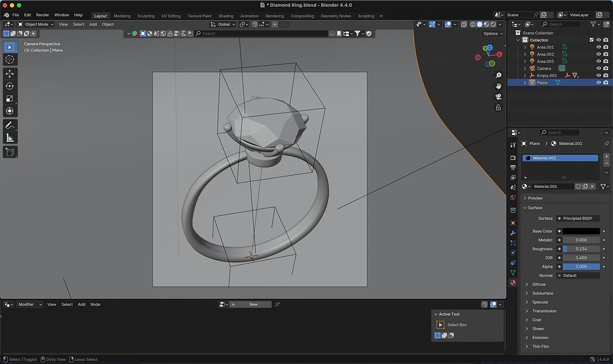
Task: Hide Camera in viewport
Action: point(598,68)
